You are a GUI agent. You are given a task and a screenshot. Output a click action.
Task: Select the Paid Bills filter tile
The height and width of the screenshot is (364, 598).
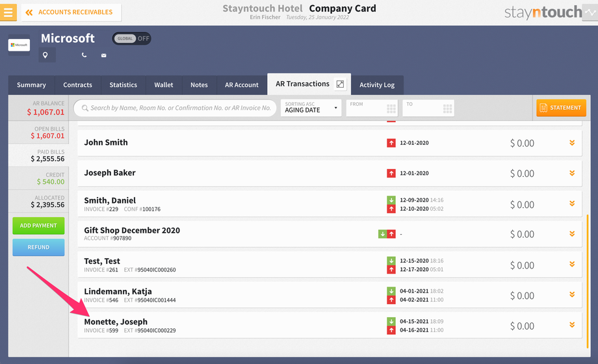pyautogui.click(x=38, y=155)
